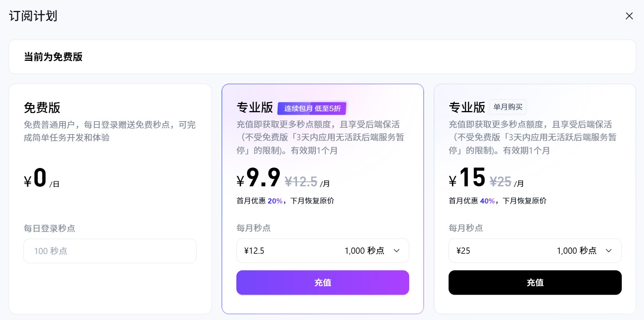Click the chevron arrow beside ¥12.5 quota selector
Viewport: 644px width, 320px height.
pos(397,251)
